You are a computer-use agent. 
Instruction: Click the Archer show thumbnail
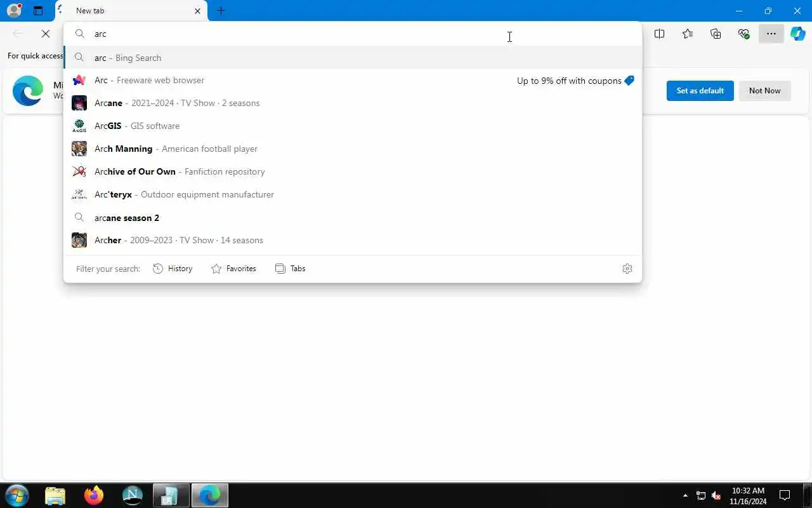pos(79,240)
